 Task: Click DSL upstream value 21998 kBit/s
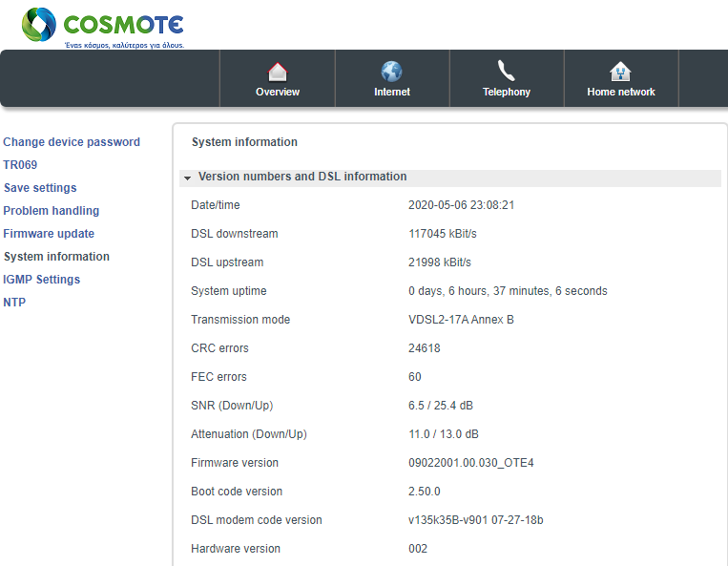[x=440, y=262]
